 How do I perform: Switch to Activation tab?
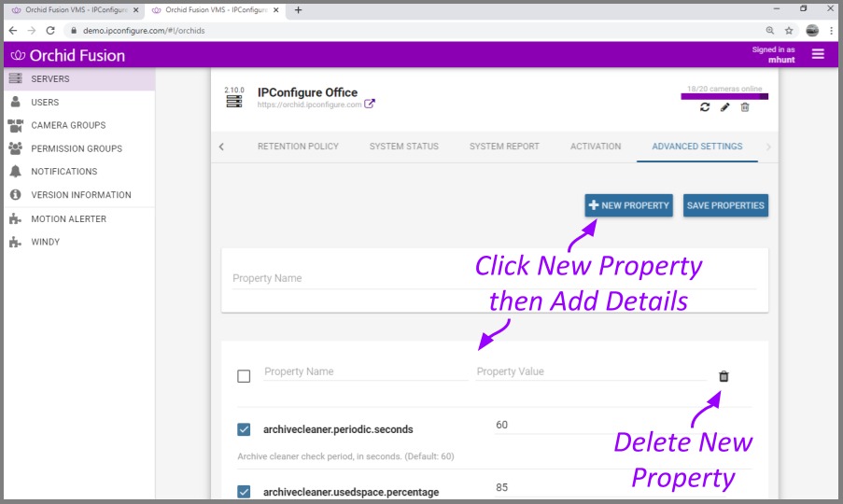(x=596, y=147)
